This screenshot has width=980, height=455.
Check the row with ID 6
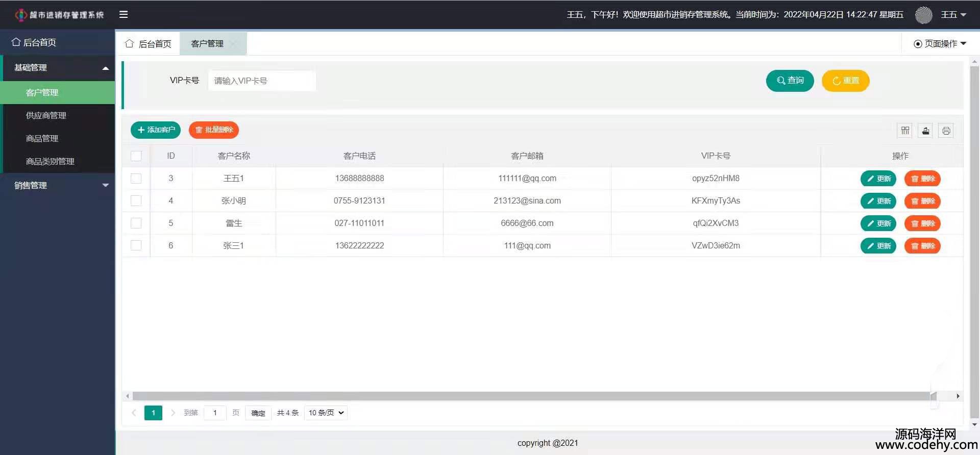pyautogui.click(x=136, y=245)
